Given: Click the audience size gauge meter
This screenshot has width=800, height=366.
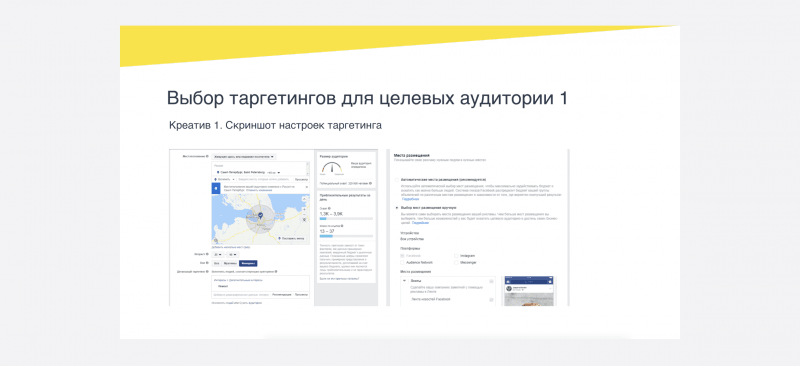Looking at the screenshot, I should pos(332,167).
